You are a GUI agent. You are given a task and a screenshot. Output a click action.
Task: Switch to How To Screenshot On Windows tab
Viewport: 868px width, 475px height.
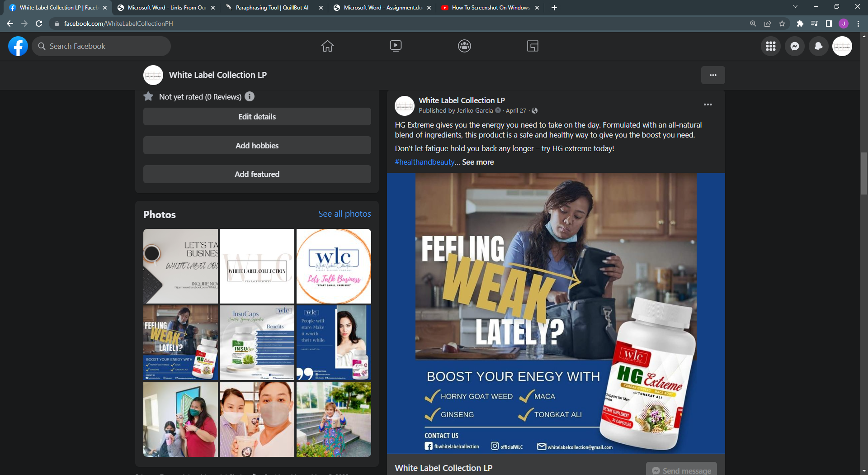[x=490, y=8]
